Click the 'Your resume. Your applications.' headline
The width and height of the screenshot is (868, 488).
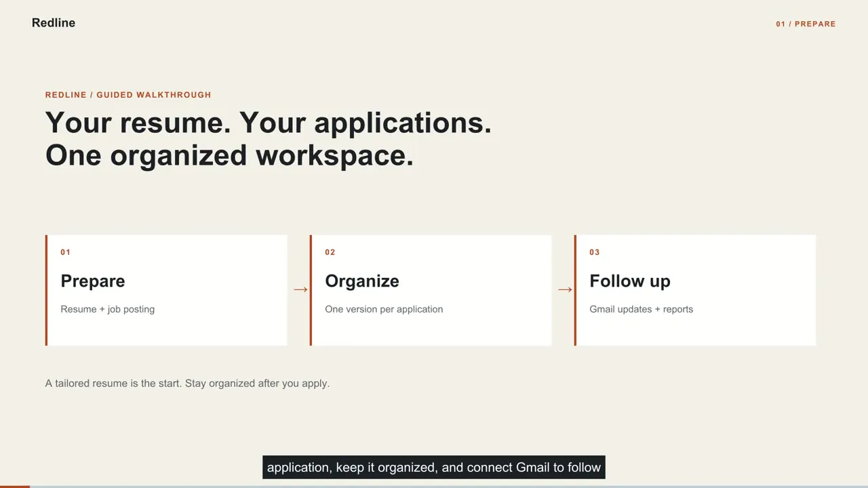[x=269, y=123]
